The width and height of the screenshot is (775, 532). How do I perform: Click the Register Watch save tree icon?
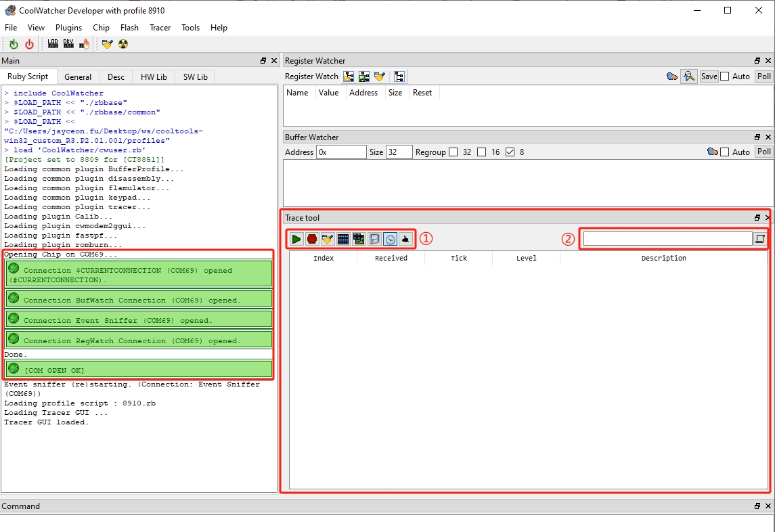[364, 76]
